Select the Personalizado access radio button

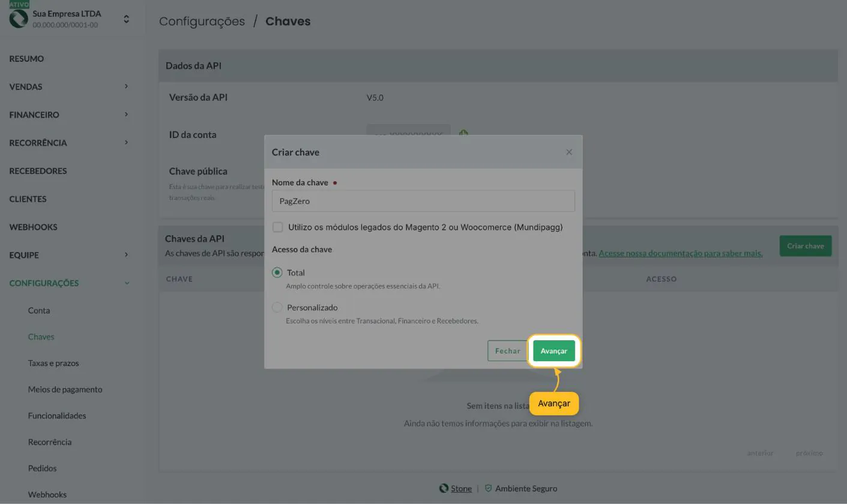(277, 307)
